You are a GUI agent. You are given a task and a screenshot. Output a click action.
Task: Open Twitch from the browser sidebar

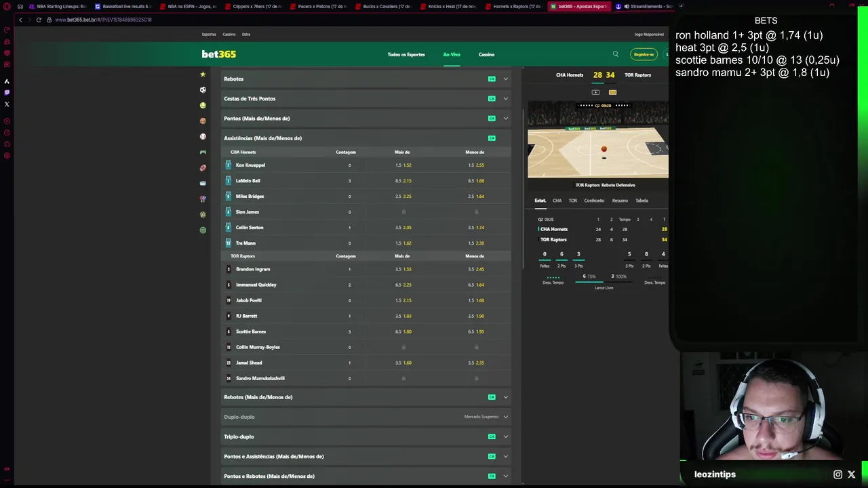pos(7,93)
